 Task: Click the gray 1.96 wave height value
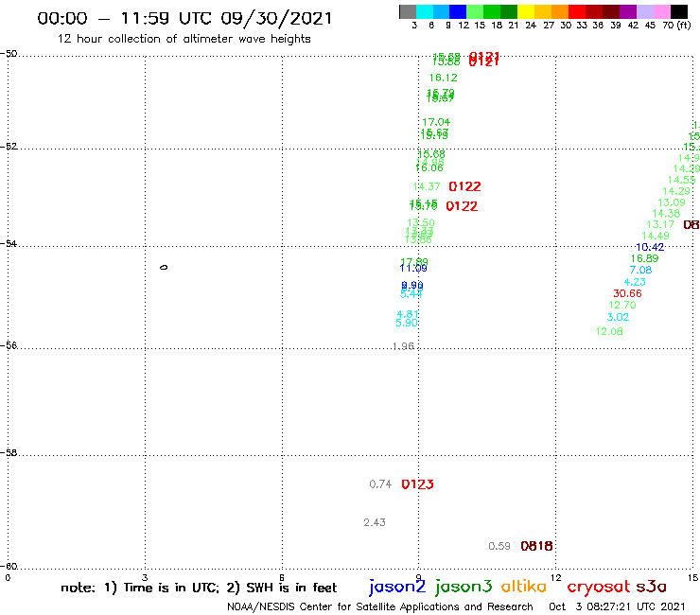403,346
